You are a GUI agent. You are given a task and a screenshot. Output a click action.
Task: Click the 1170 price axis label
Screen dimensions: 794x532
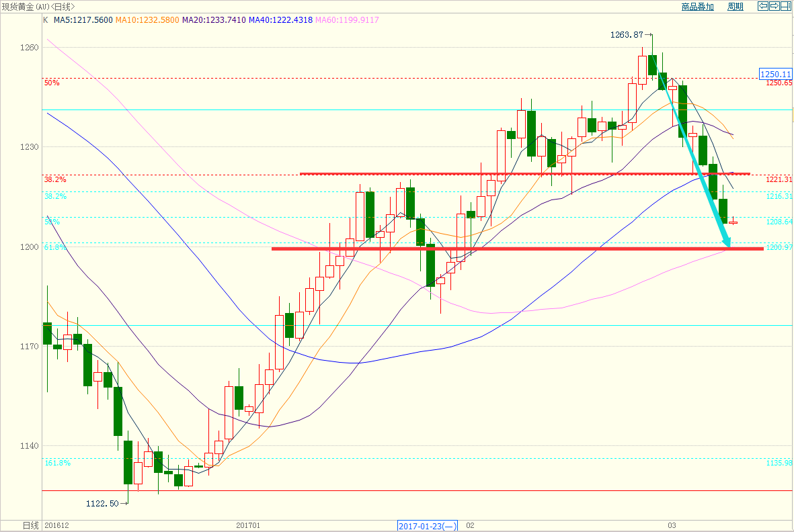point(29,347)
